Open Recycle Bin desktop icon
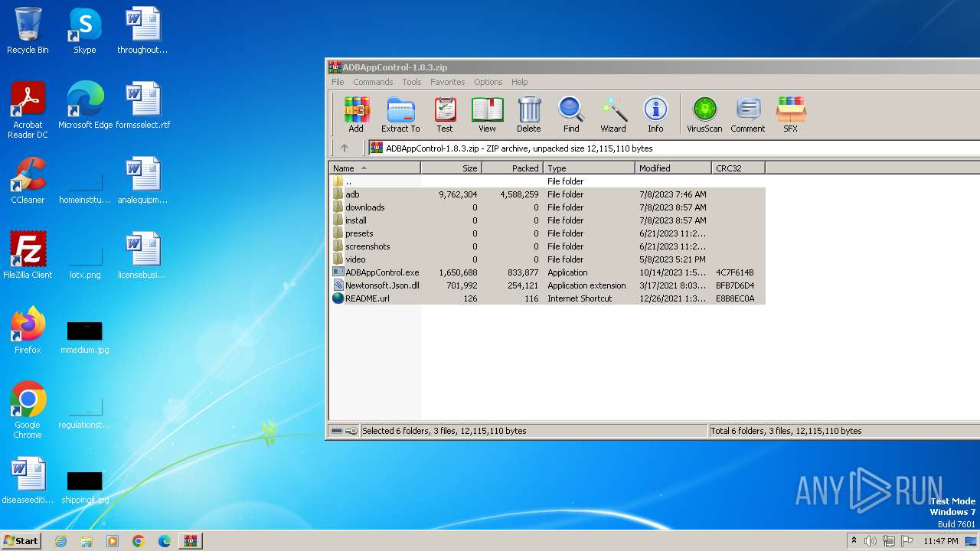Viewport: 980px width, 551px height. coord(28,31)
